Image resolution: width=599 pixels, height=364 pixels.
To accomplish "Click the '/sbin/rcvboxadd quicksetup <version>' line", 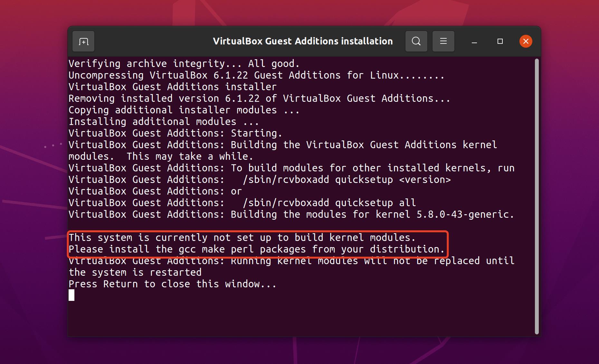I will click(x=260, y=180).
